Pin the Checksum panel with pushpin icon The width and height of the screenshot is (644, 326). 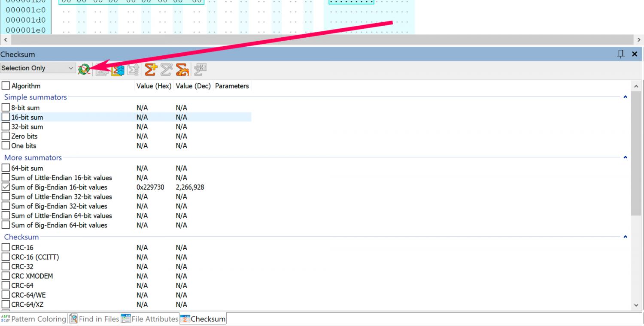[620, 54]
